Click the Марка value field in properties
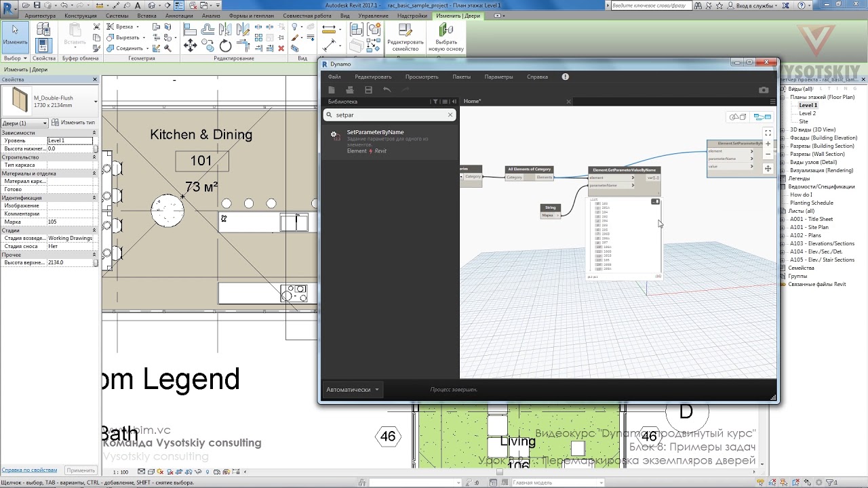 coord(70,222)
